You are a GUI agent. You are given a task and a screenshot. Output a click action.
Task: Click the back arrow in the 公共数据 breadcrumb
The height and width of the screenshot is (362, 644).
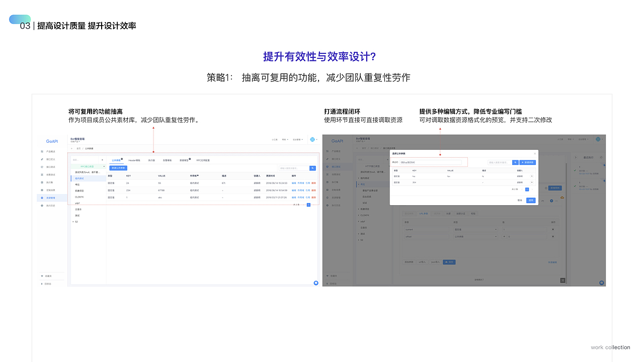71,148
